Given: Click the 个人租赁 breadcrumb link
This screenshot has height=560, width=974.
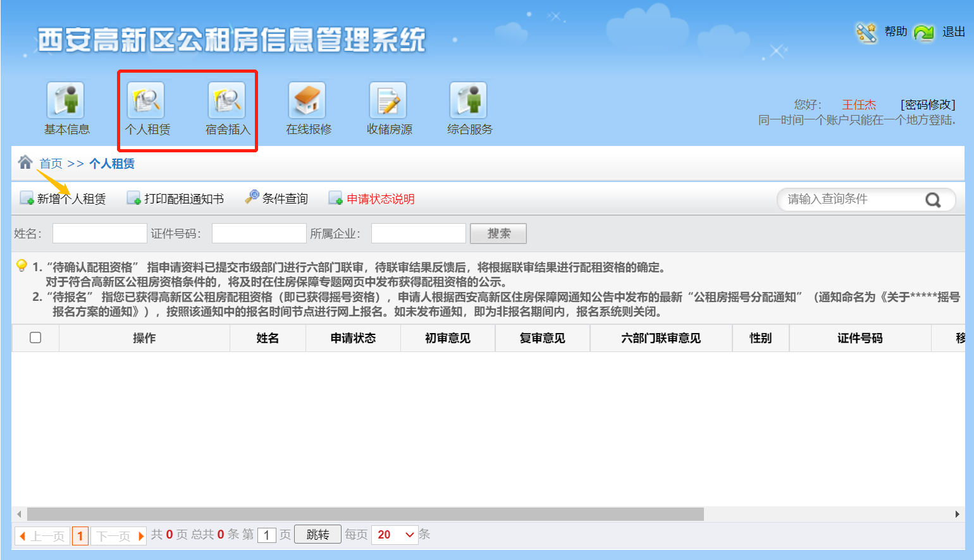Looking at the screenshot, I should pos(112,164).
